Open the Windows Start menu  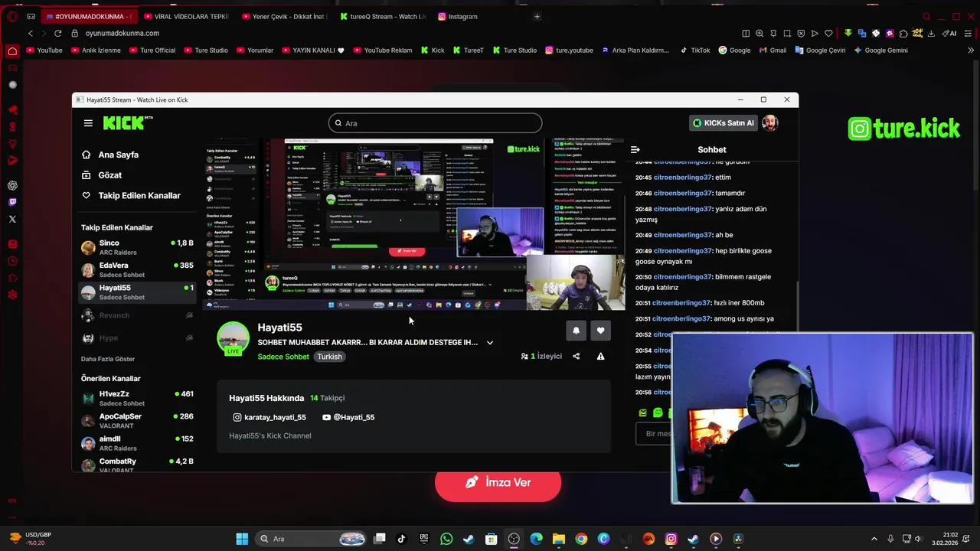point(242,539)
